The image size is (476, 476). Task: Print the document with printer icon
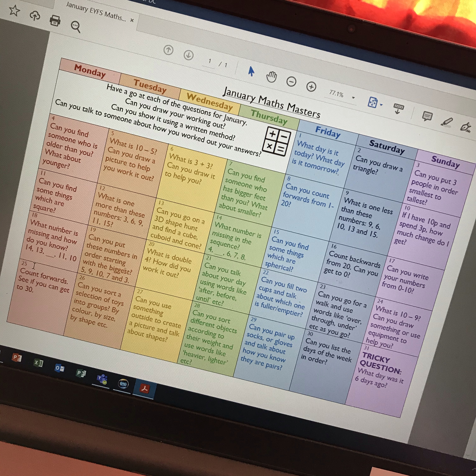[55, 21]
